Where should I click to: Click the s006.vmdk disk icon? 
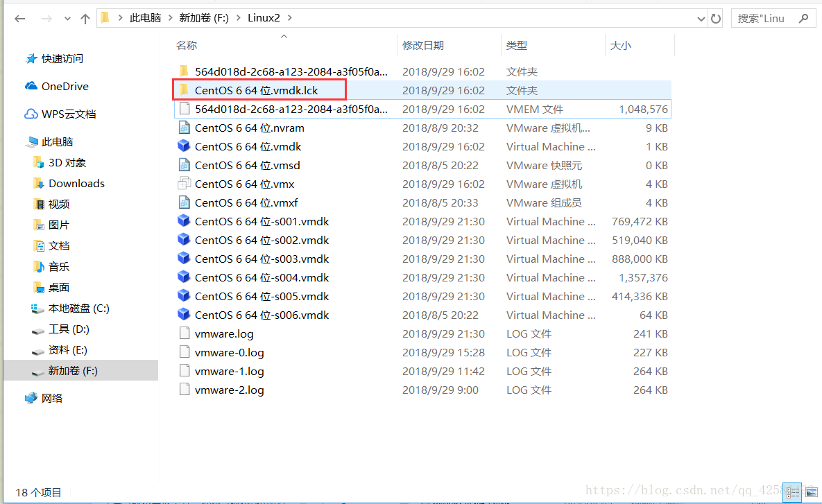tap(184, 314)
